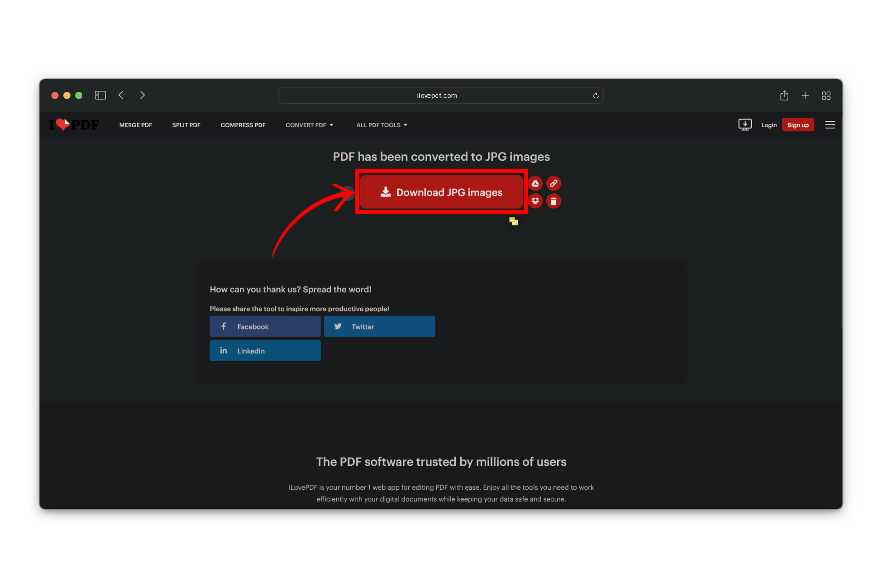Click the iLovePDF logo
Image resolution: width=882 pixels, height=588 pixels.
coord(74,124)
